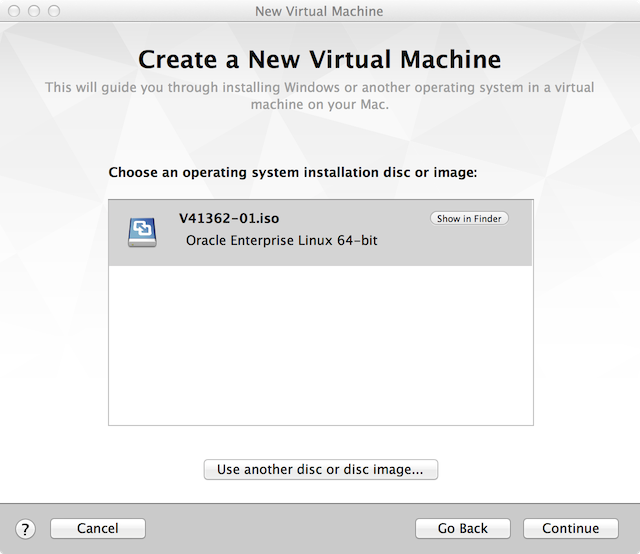640x554 pixels.
Task: Click the New Virtual Machine window title
Action: coord(319,11)
